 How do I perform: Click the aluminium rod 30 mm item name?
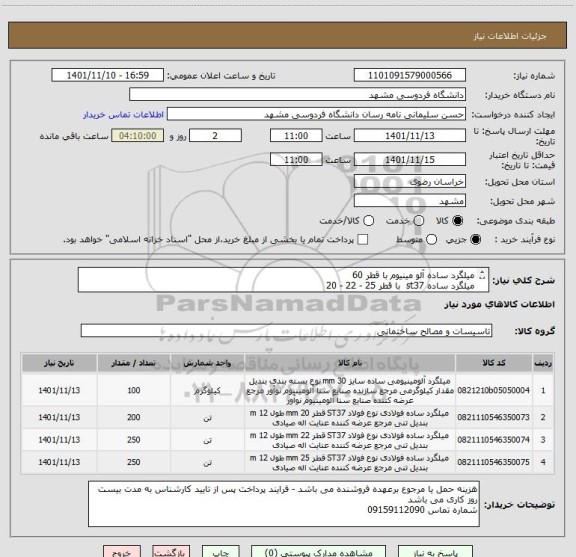[x=350, y=391]
